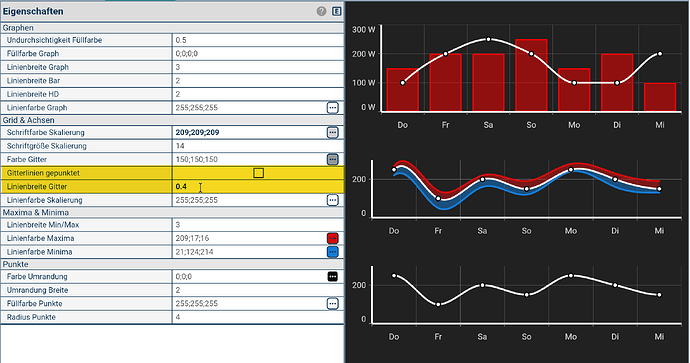Select the Linienbreite Min/Max label

[x=43, y=225]
